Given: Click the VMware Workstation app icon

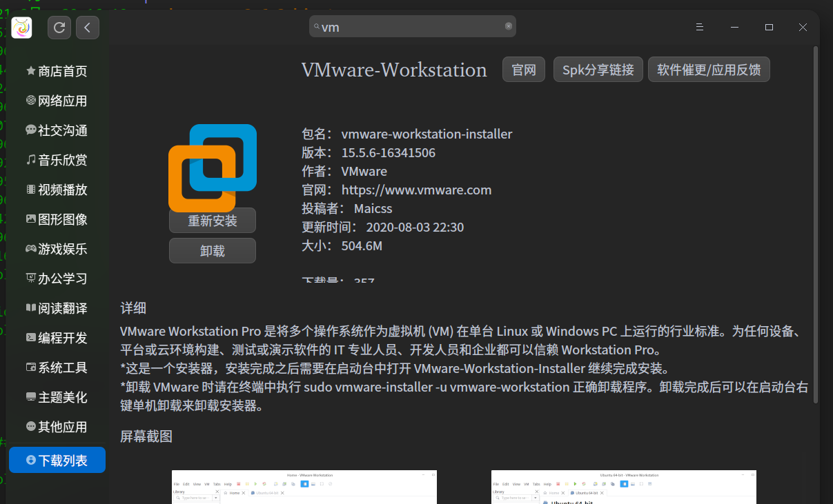Looking at the screenshot, I should tap(213, 168).
